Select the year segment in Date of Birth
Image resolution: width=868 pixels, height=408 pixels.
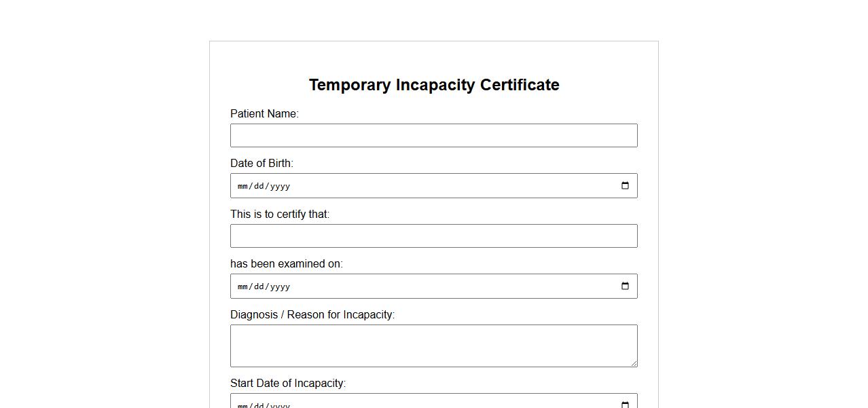280,186
